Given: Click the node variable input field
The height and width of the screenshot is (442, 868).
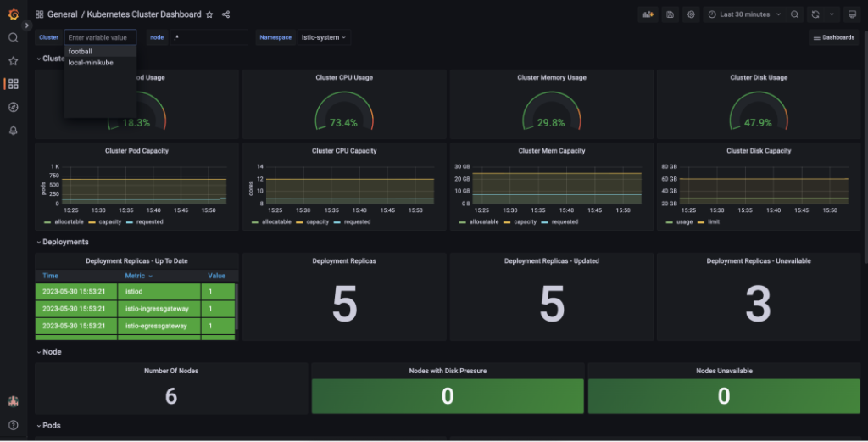Looking at the screenshot, I should pos(209,37).
